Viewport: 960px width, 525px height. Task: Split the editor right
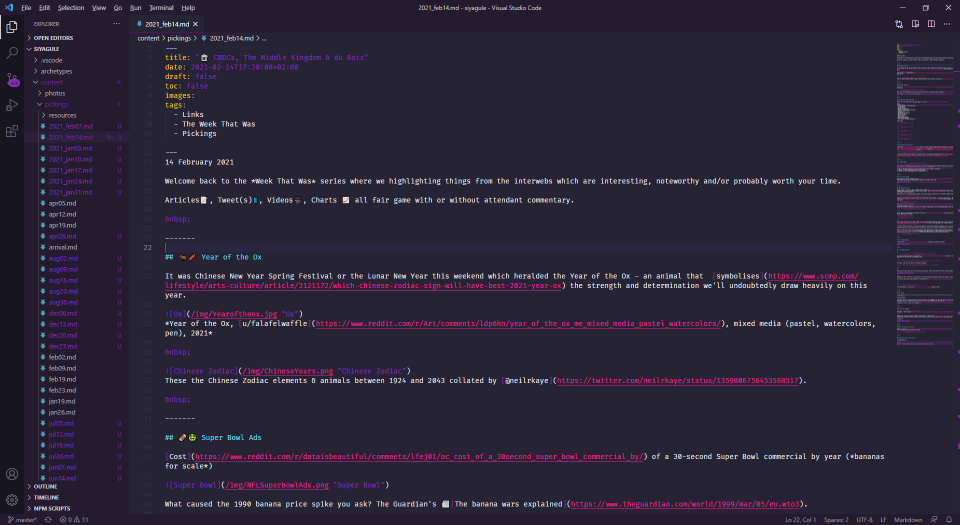click(931, 24)
